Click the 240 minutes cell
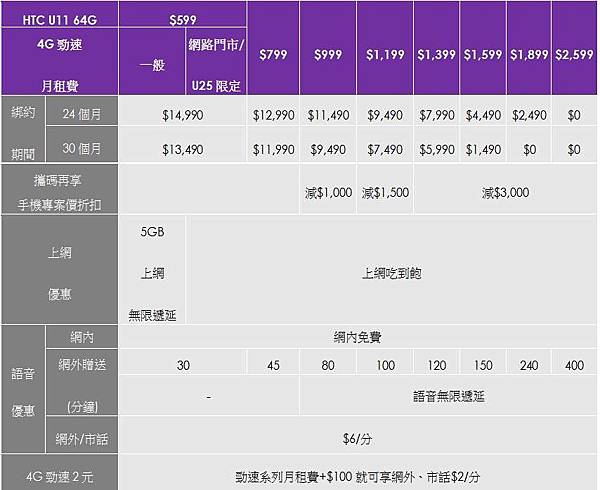Screen dimensions: 600x490 click(529, 362)
